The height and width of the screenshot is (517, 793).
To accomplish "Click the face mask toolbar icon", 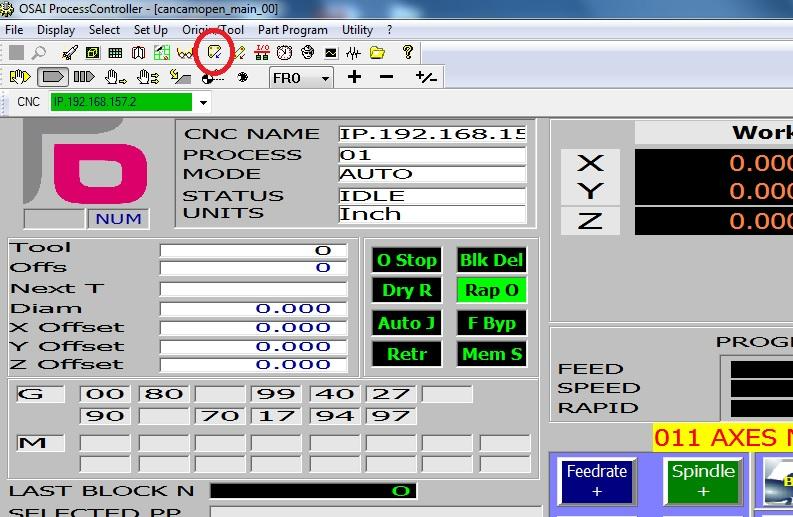I will pyautogui.click(x=307, y=52).
